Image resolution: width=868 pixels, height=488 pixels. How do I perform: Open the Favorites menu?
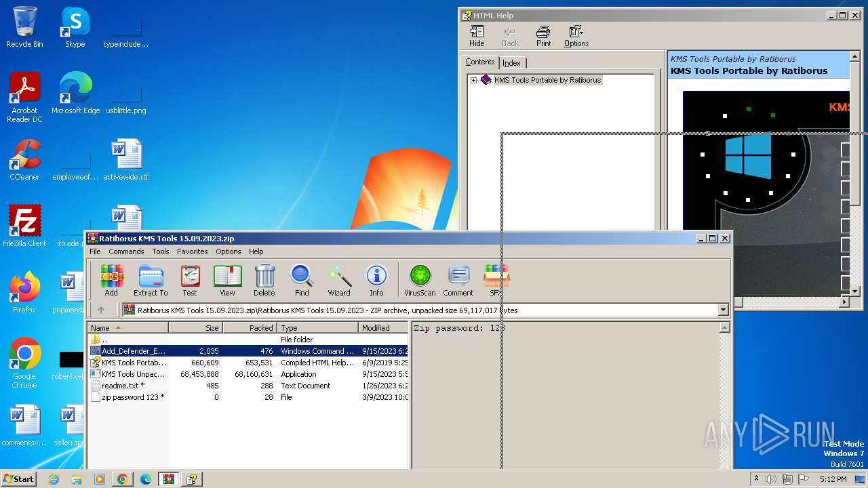193,251
